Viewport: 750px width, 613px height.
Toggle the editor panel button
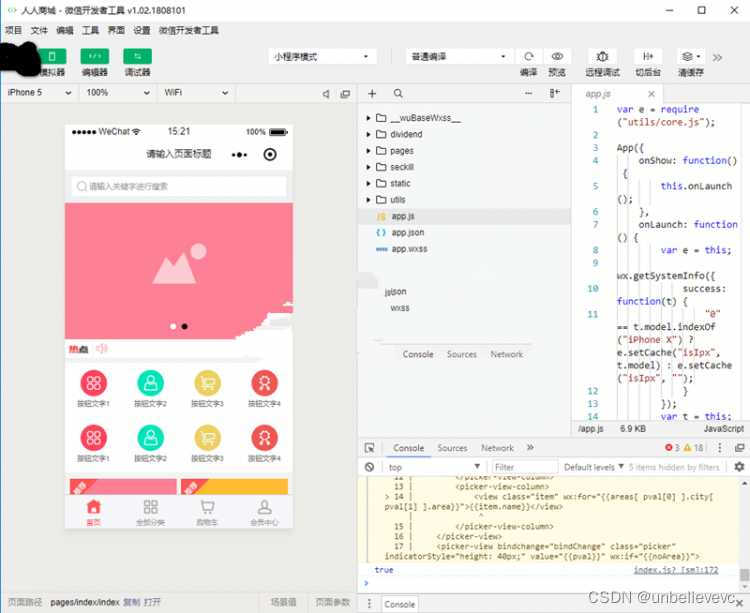tap(95, 56)
